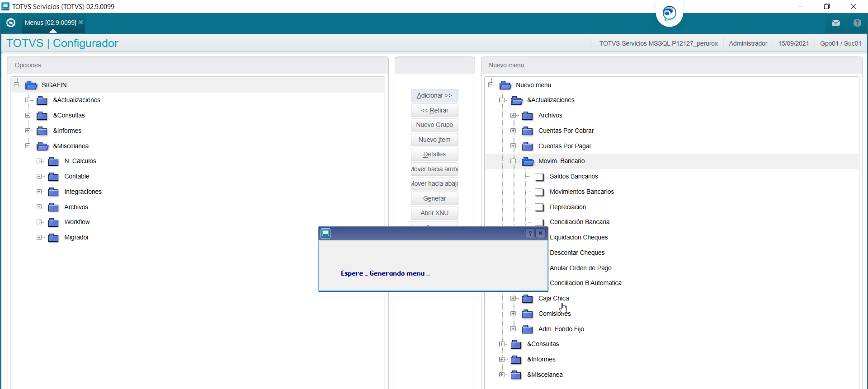The image size is (868, 389).
Task: Click the Movimientos Bancarios item icon
Action: click(539, 192)
